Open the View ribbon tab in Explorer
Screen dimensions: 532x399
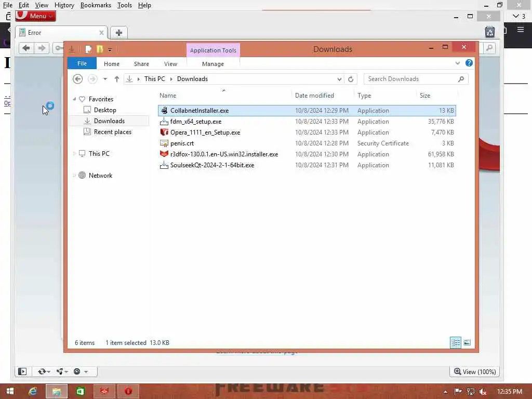point(170,64)
